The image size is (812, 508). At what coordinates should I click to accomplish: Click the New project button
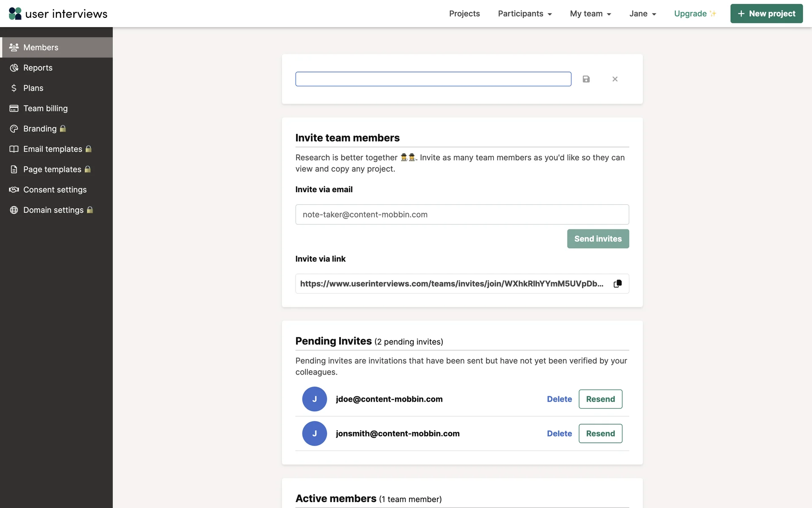[766, 14]
